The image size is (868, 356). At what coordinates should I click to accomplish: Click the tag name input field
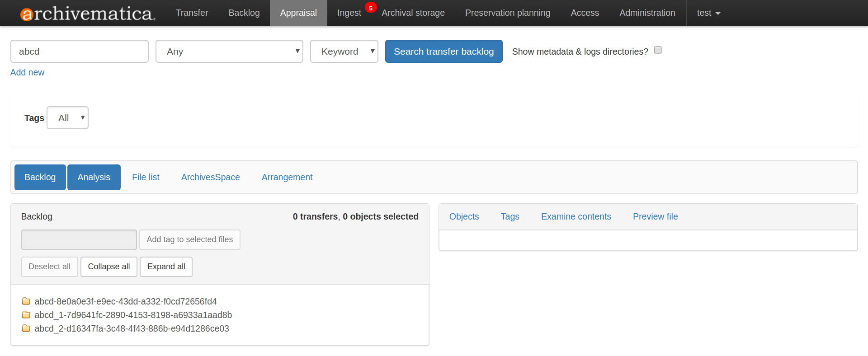pos(79,239)
